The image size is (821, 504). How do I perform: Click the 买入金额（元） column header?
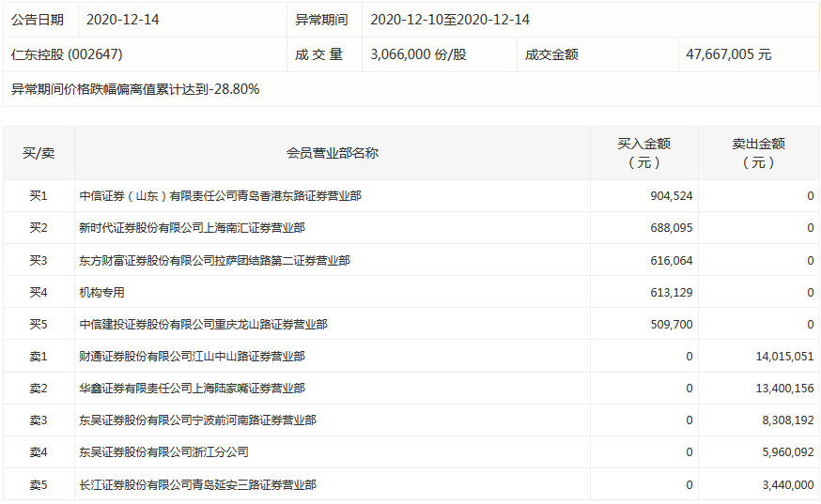[643, 153]
